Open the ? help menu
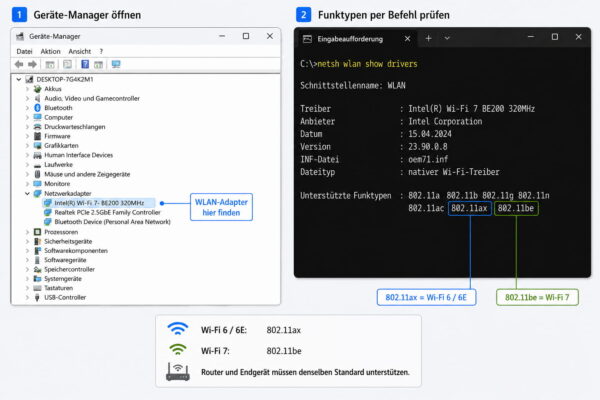 coord(101,51)
